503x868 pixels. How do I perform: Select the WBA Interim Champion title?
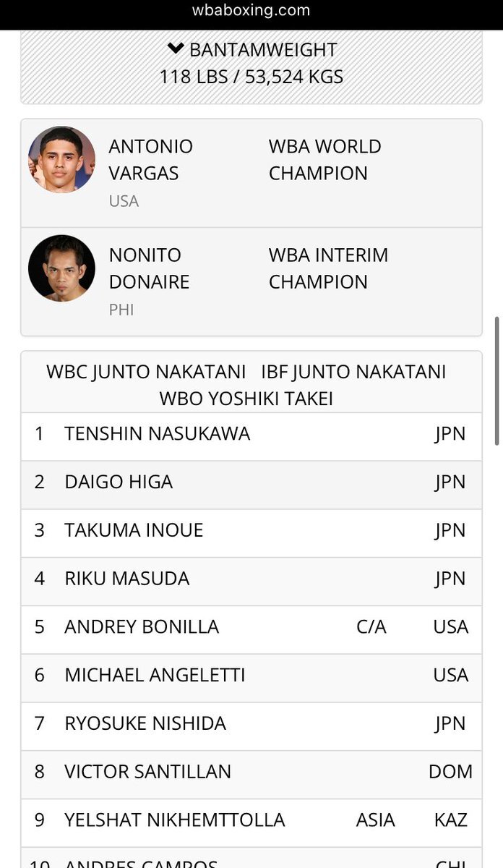328,268
